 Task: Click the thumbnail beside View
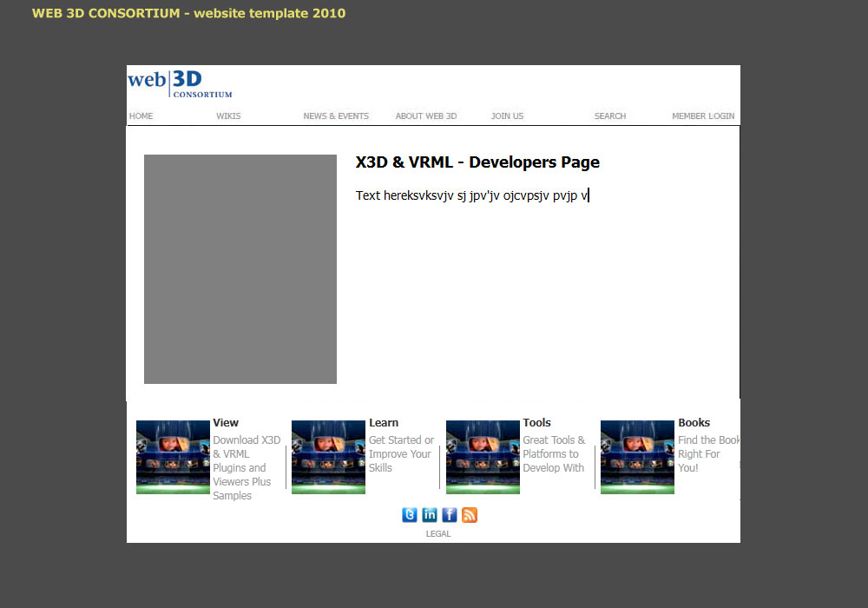pyautogui.click(x=174, y=457)
